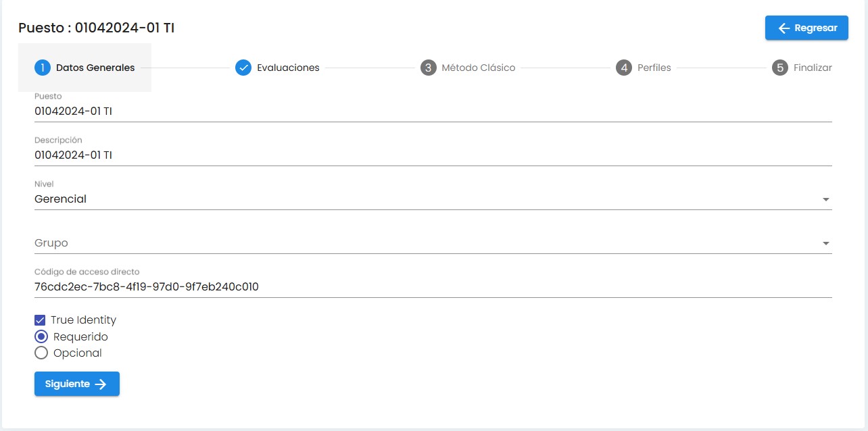Uncheck the True Identity checkbox
Screen dimensions: 868x431
tap(41, 320)
